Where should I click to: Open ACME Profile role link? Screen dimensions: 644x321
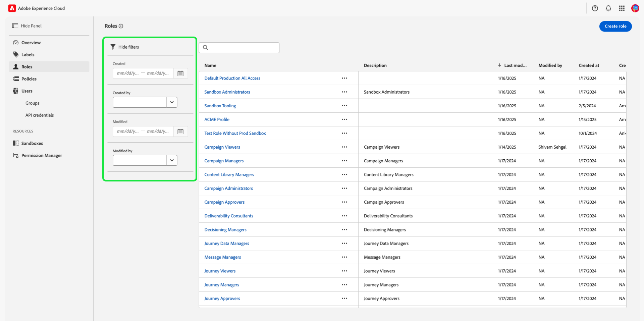(x=217, y=119)
